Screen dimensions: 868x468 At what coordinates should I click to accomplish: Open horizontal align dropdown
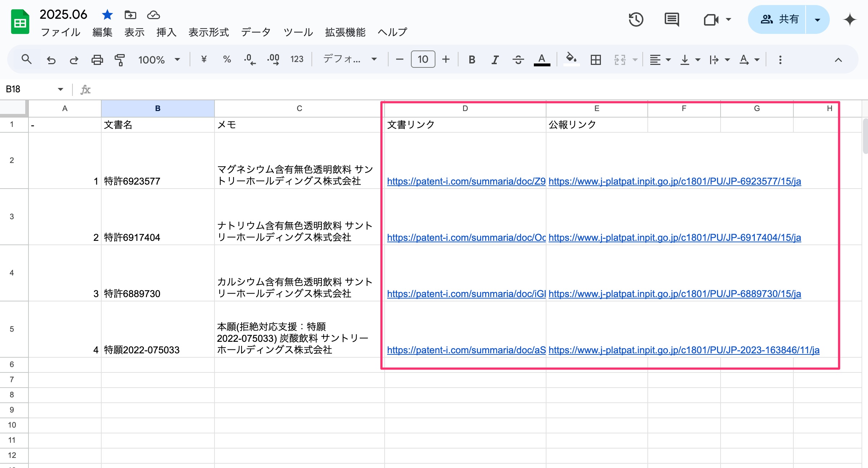(660, 59)
